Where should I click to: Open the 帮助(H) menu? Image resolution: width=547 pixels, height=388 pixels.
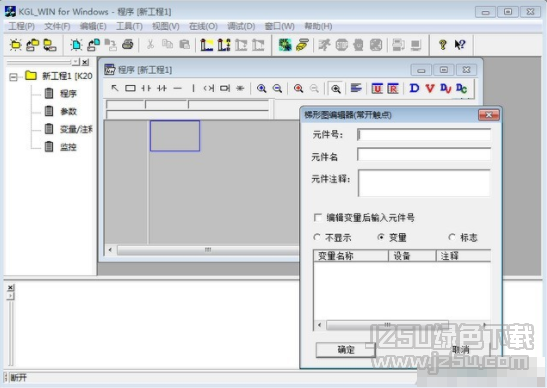click(318, 26)
